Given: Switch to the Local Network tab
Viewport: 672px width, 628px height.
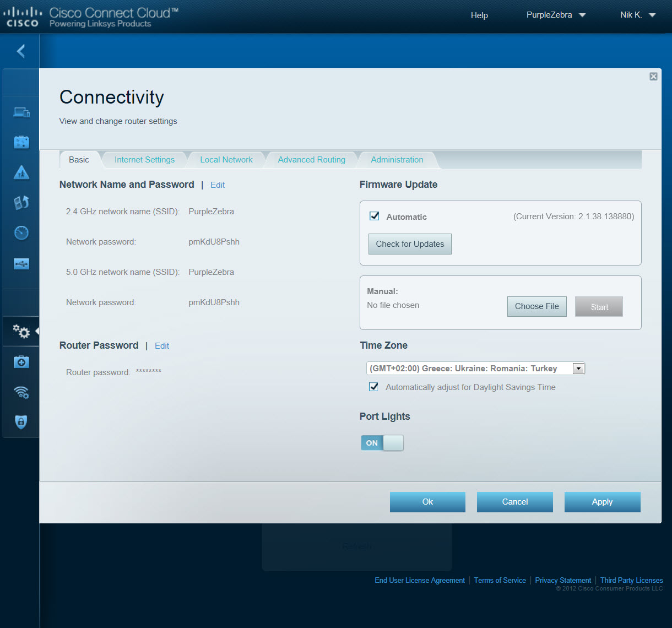Looking at the screenshot, I should point(226,160).
